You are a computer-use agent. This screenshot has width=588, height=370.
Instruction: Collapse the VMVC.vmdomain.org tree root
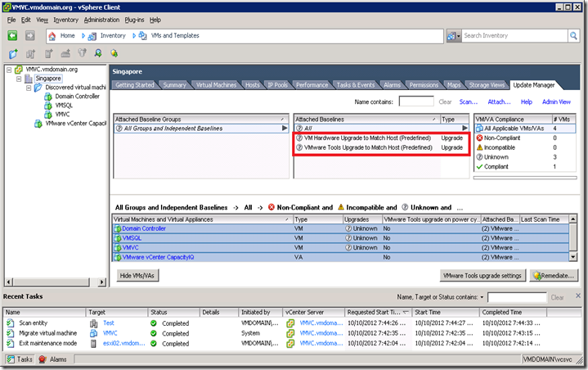[8, 70]
